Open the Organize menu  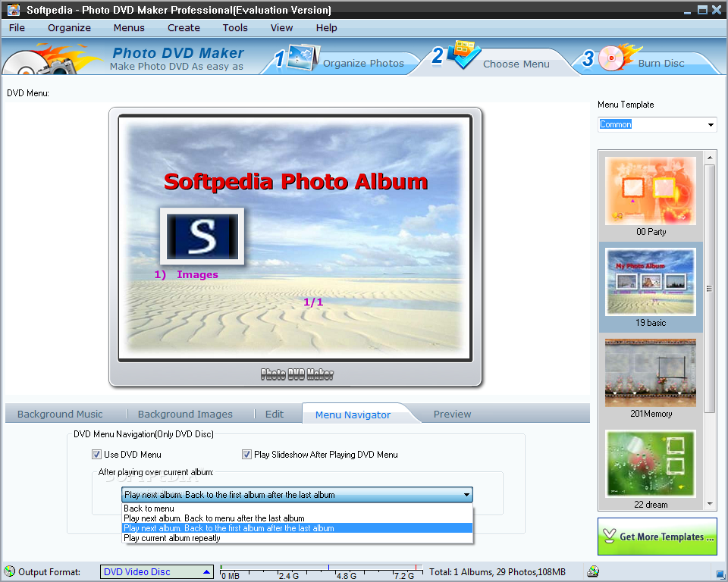[69, 28]
